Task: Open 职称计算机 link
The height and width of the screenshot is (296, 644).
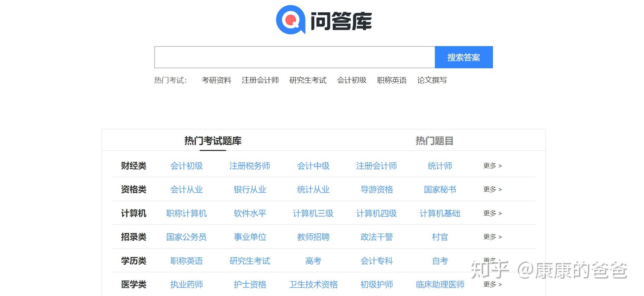Action: 187,213
